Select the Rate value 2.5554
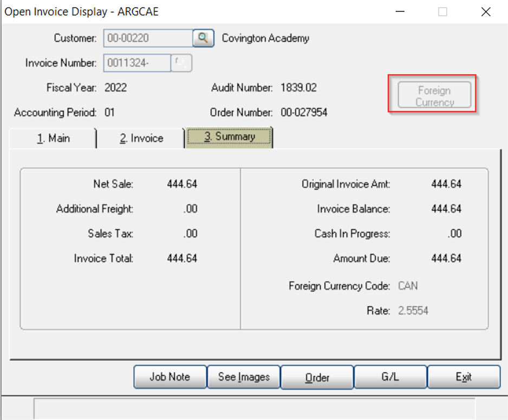Screen dimensions: 508x420 pos(413,311)
